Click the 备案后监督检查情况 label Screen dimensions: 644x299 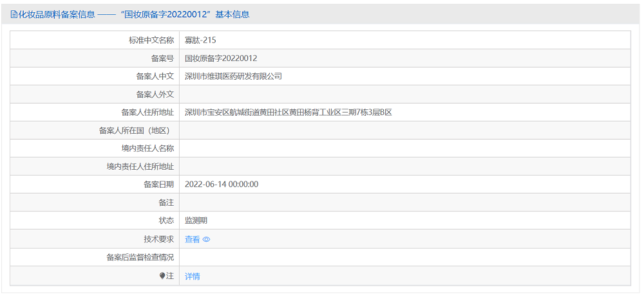tap(140, 257)
